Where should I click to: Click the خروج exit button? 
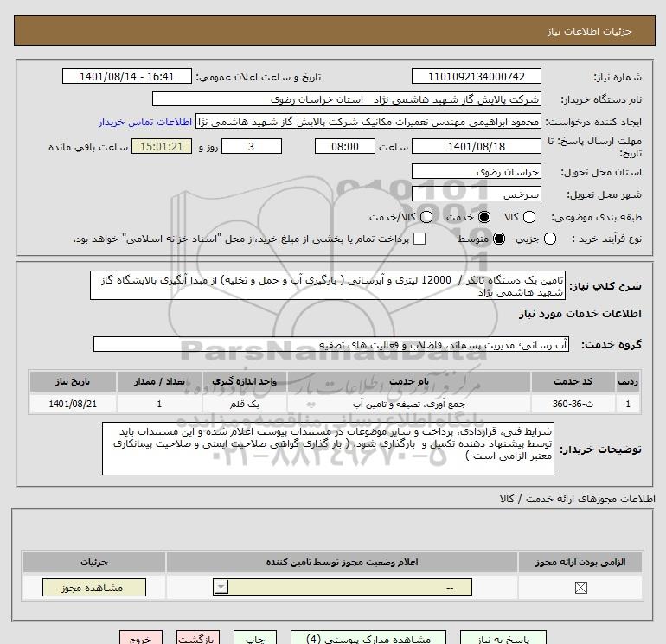[141, 639]
